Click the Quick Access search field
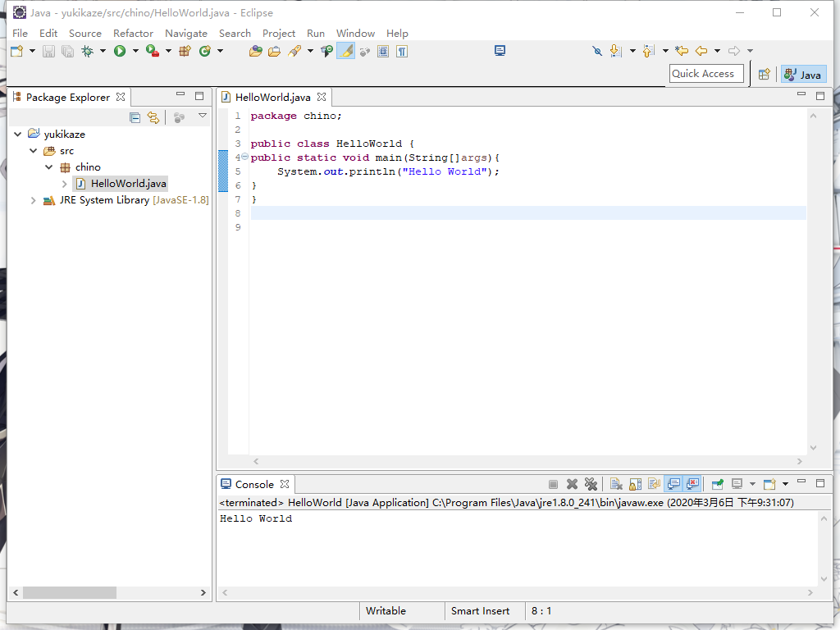Viewport: 840px width, 630px height. coord(706,74)
